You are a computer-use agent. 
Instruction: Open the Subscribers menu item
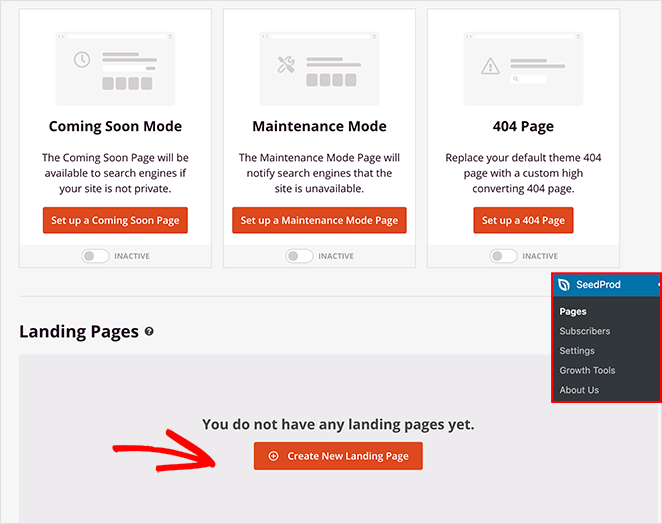(584, 331)
